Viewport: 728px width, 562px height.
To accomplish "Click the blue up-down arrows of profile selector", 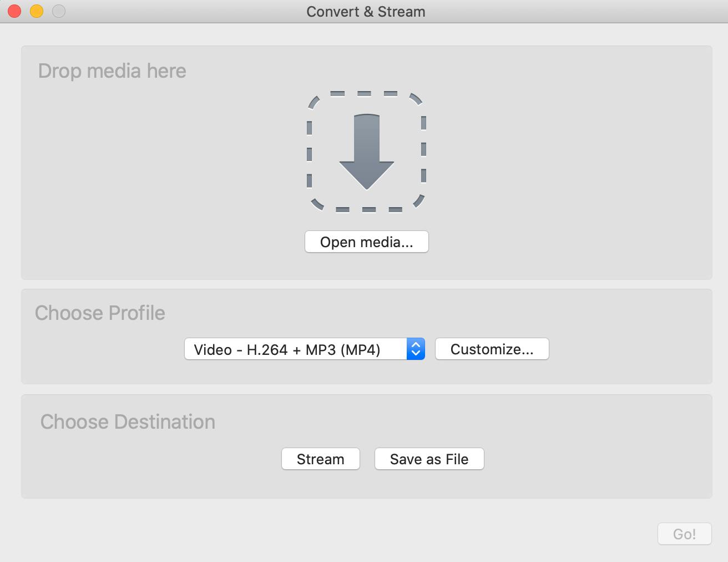I will coord(416,349).
